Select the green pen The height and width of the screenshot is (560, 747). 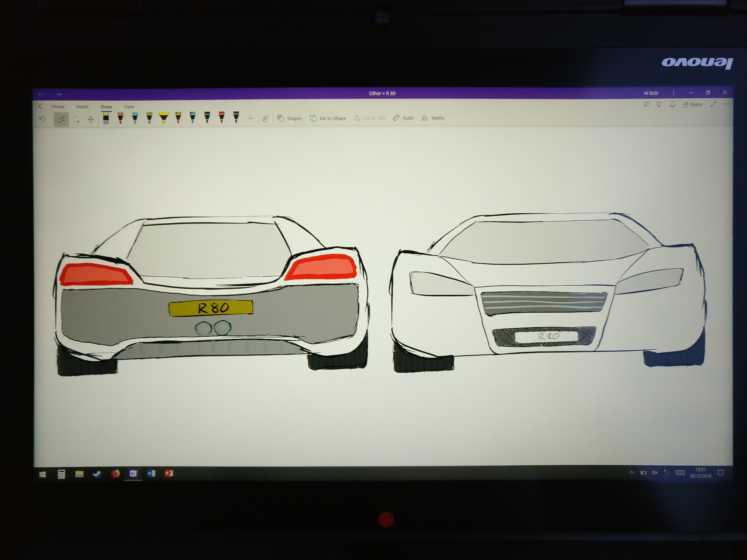point(149,118)
